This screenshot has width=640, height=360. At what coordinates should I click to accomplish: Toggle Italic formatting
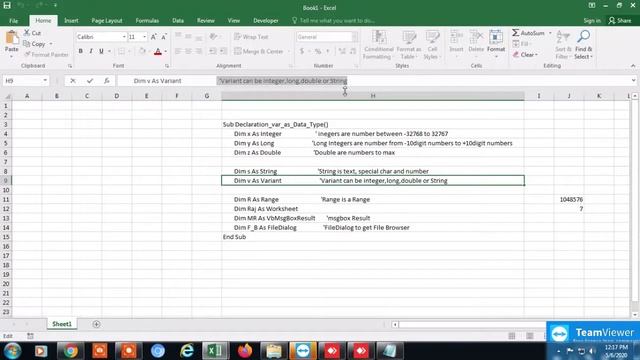[91, 51]
